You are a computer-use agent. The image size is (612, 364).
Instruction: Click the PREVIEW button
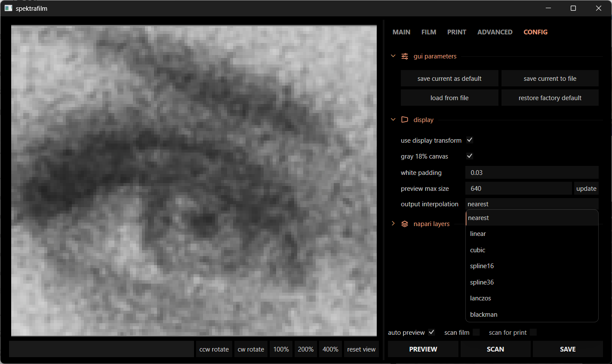coord(423,349)
